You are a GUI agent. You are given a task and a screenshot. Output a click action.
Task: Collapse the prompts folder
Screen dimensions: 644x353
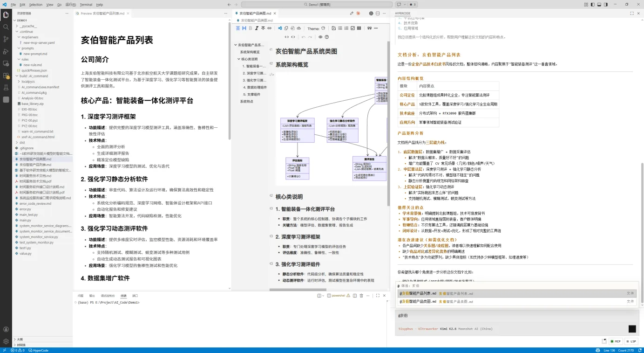(x=42, y=48)
